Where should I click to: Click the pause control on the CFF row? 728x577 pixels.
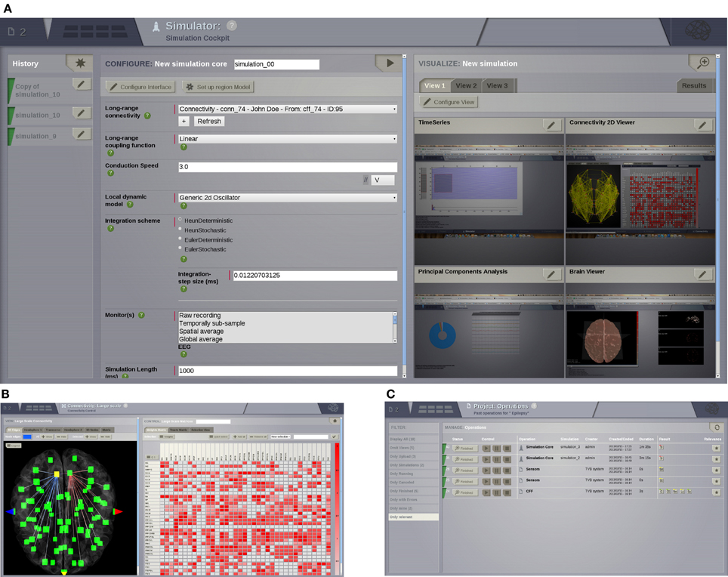pos(496,492)
